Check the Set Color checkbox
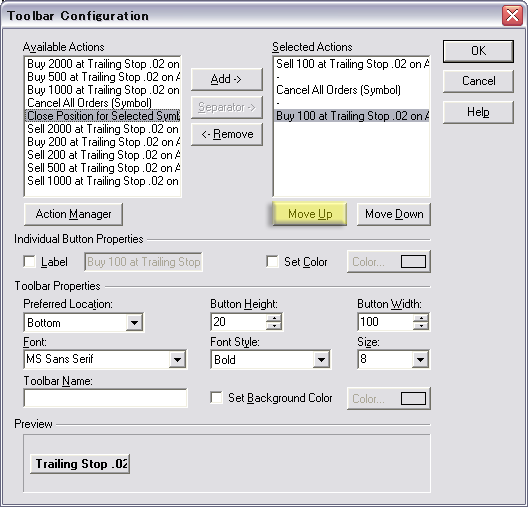Image resolution: width=528 pixels, height=507 pixels. tap(272, 262)
